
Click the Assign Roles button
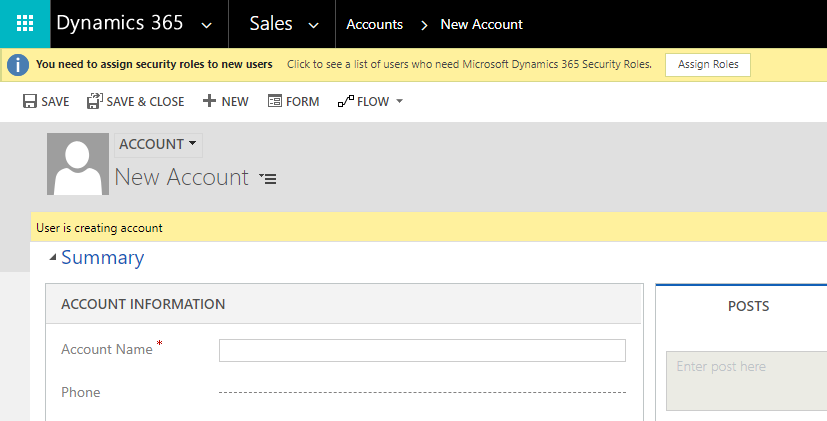coord(708,64)
